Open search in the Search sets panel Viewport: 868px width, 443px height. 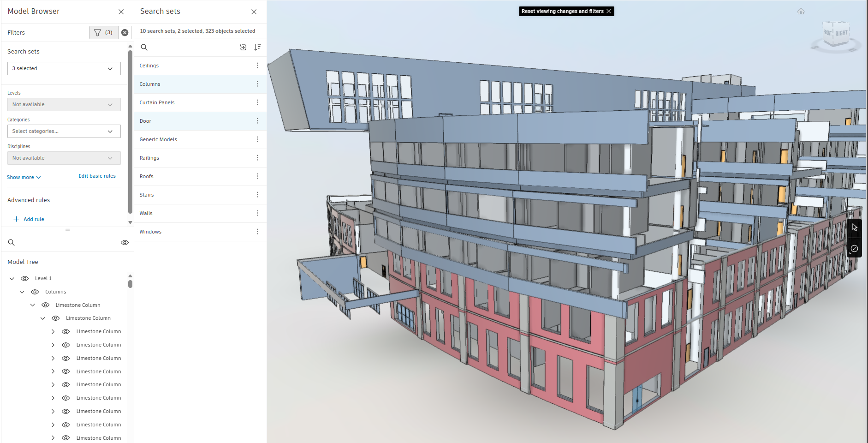coord(144,47)
